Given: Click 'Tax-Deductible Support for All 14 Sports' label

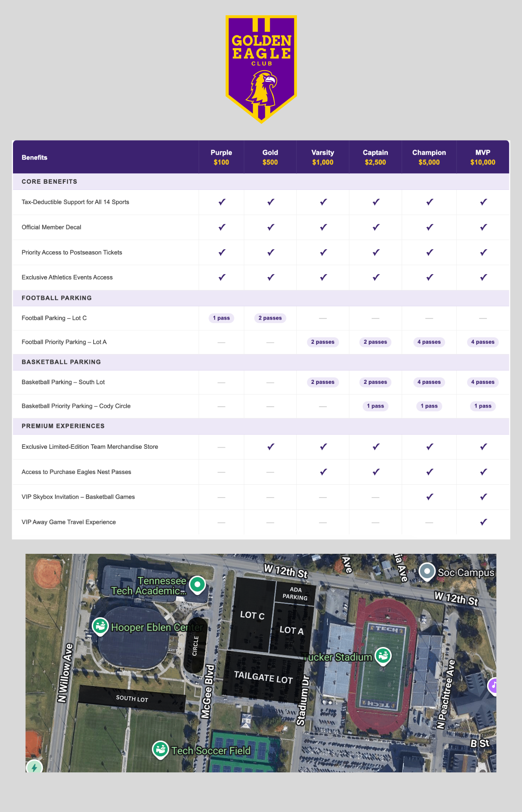Looking at the screenshot, I should (75, 202).
